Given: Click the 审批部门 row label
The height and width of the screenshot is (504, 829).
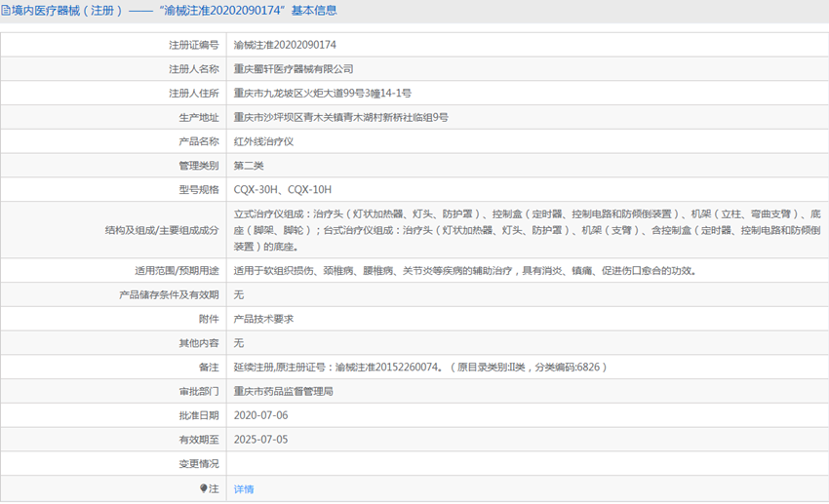Looking at the screenshot, I should pyautogui.click(x=199, y=392).
